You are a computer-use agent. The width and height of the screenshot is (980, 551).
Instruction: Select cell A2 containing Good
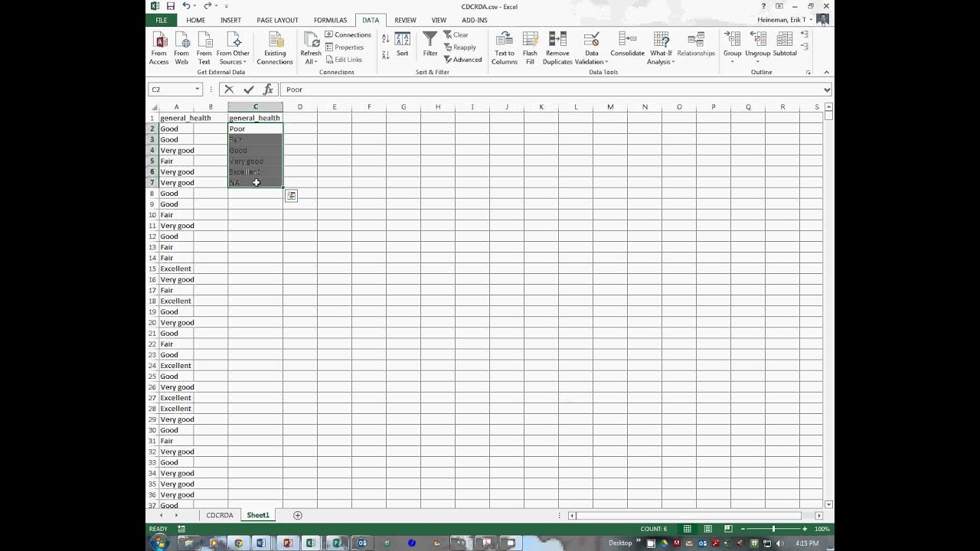(x=176, y=129)
